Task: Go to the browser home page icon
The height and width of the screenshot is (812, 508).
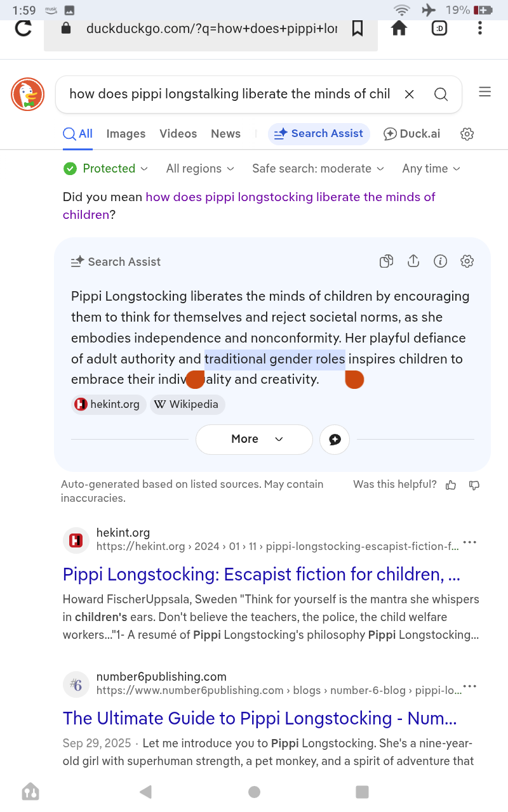Action: point(399,28)
